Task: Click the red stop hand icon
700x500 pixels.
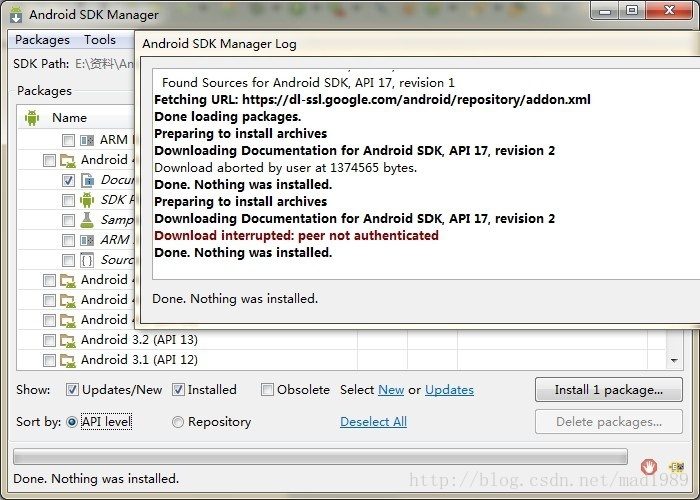Action: click(649, 467)
